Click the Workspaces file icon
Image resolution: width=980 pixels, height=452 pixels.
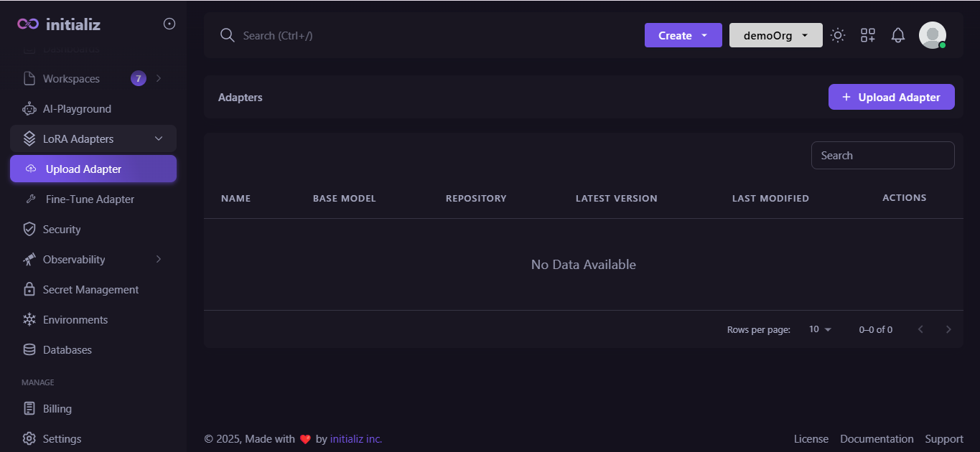coord(29,79)
